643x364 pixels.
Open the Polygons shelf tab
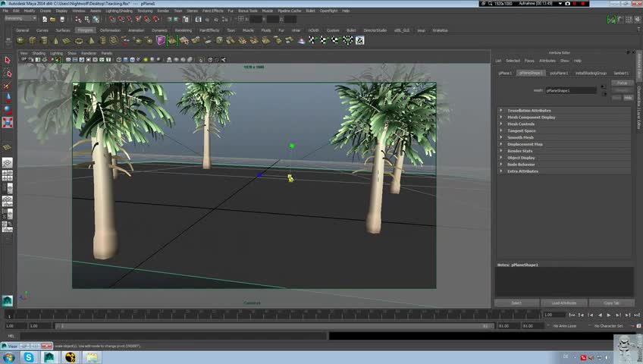point(85,30)
